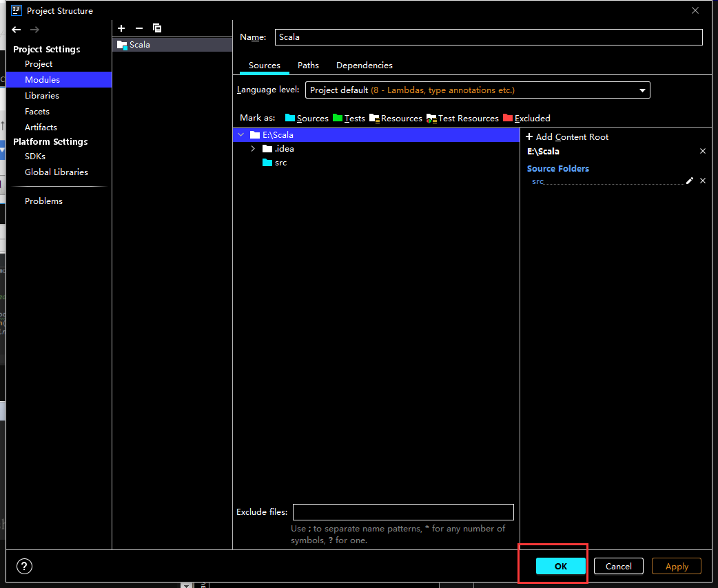The height and width of the screenshot is (588, 718).
Task: Open Artifacts settings page
Action: pyautogui.click(x=41, y=128)
